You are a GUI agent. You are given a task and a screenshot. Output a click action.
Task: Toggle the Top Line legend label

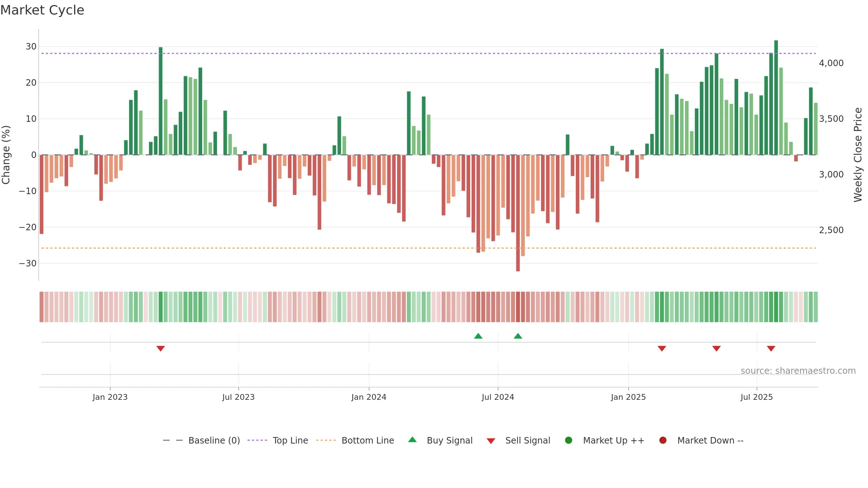coord(290,440)
